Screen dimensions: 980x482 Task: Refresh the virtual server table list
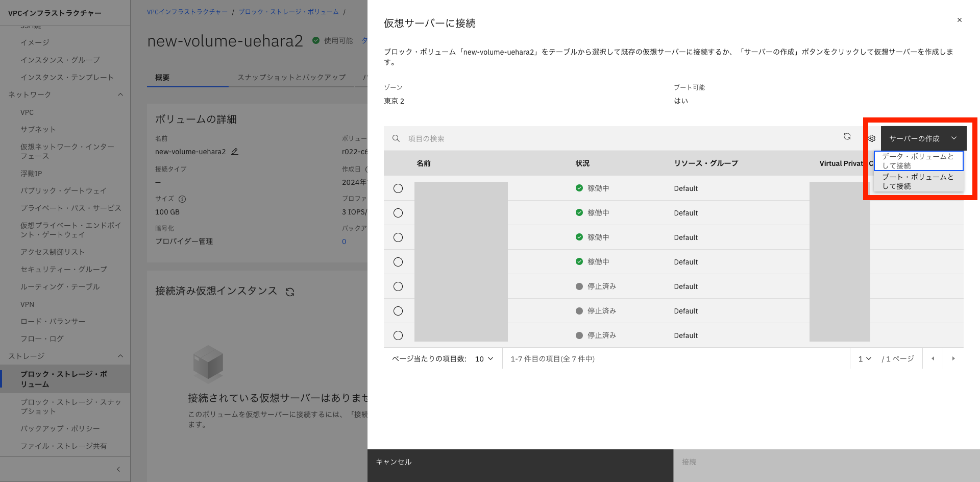[x=847, y=137]
